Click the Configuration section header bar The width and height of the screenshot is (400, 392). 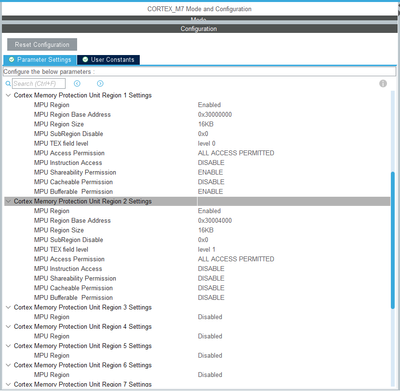[199, 29]
